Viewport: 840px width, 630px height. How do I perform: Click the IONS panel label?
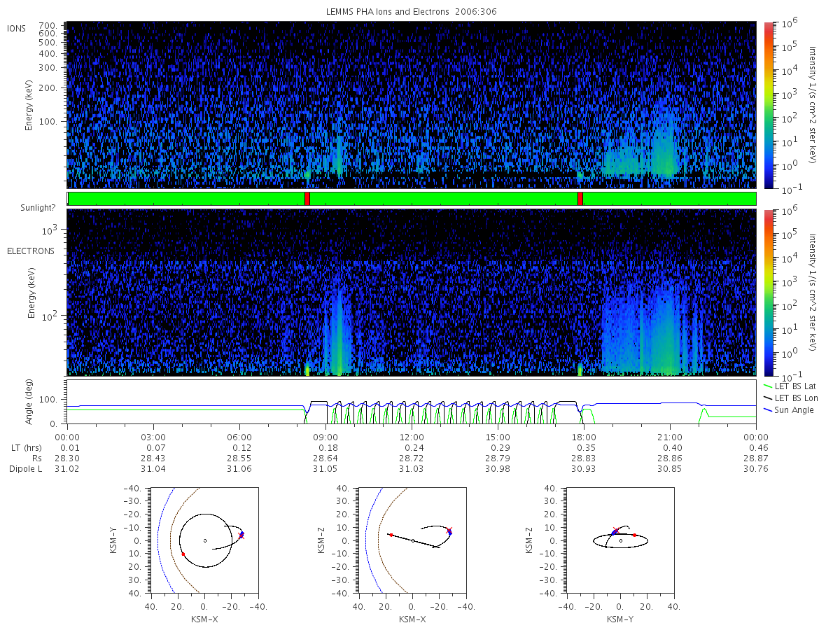(x=17, y=29)
